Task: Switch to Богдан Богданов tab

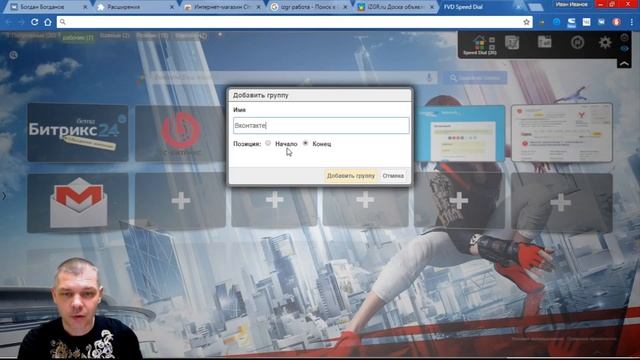Action: [48, 7]
